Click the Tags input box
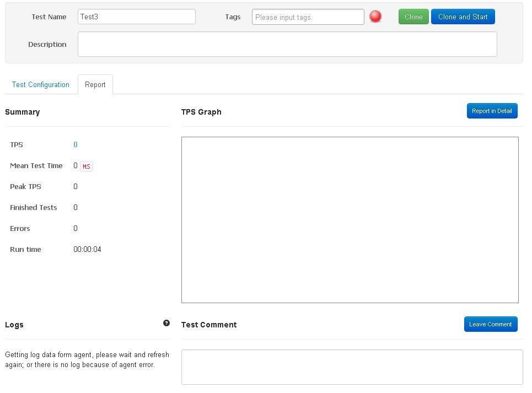 click(308, 17)
